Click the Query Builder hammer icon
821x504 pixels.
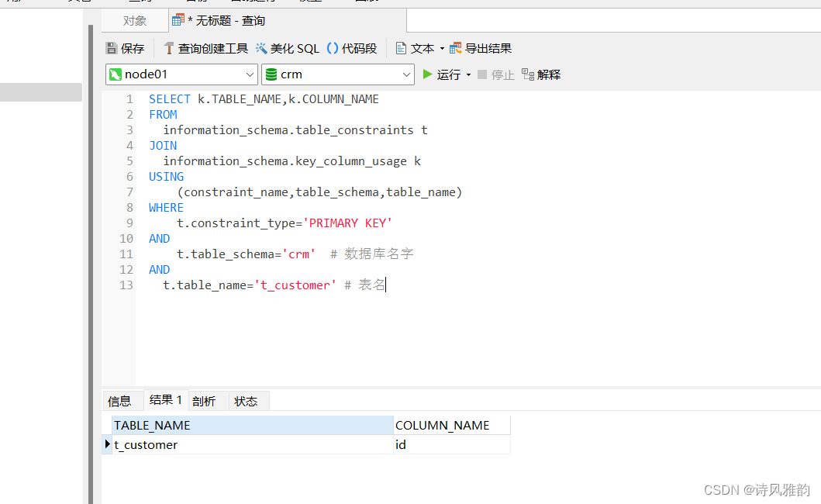(168, 48)
